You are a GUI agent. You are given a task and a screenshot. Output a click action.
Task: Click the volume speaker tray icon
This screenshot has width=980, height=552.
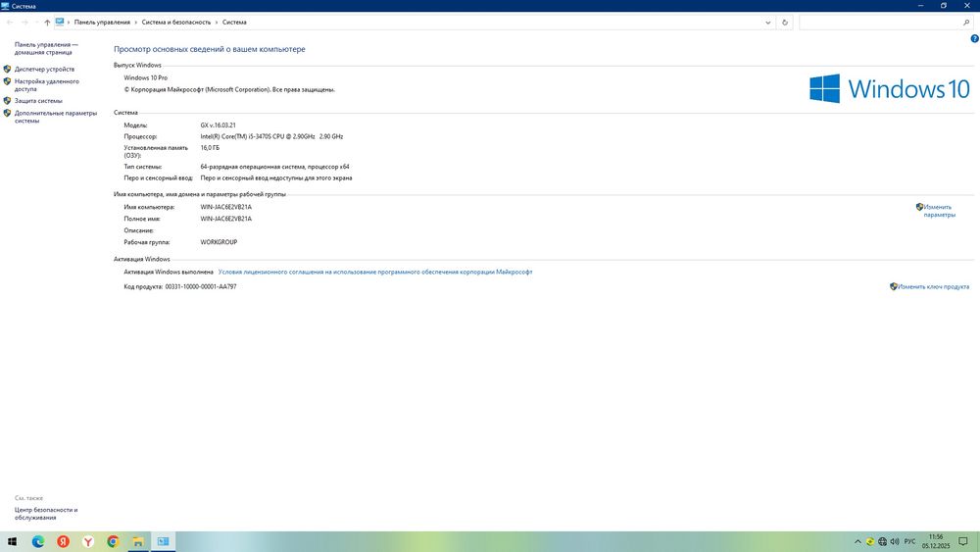pos(895,541)
